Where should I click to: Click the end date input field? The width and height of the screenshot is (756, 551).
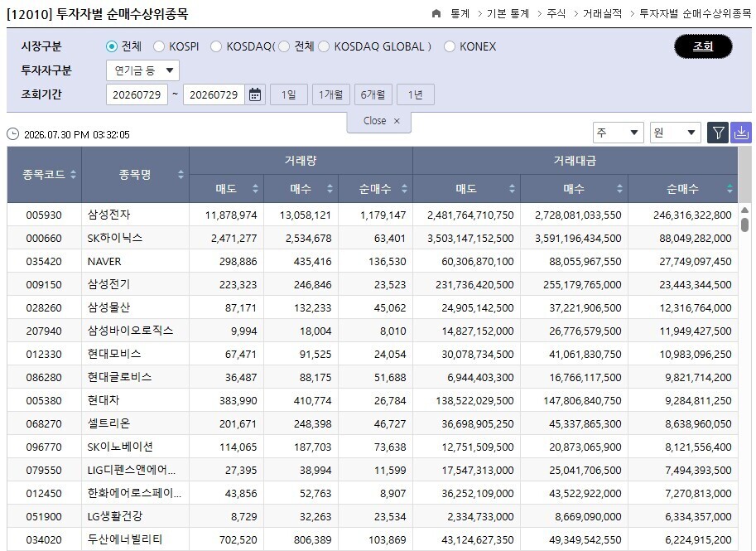tap(214, 94)
